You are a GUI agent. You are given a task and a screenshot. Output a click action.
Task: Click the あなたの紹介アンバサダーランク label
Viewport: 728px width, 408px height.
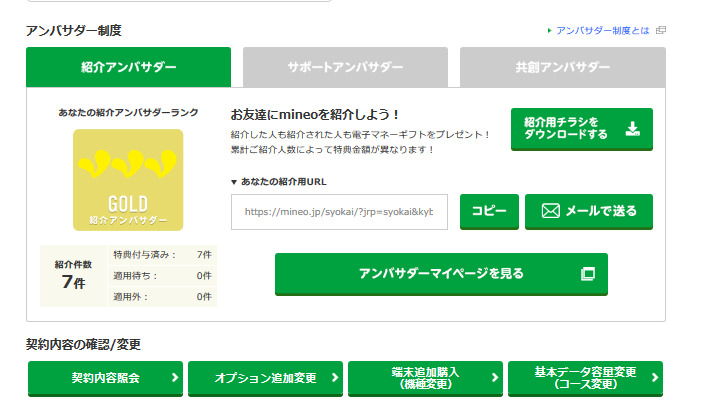click(128, 112)
